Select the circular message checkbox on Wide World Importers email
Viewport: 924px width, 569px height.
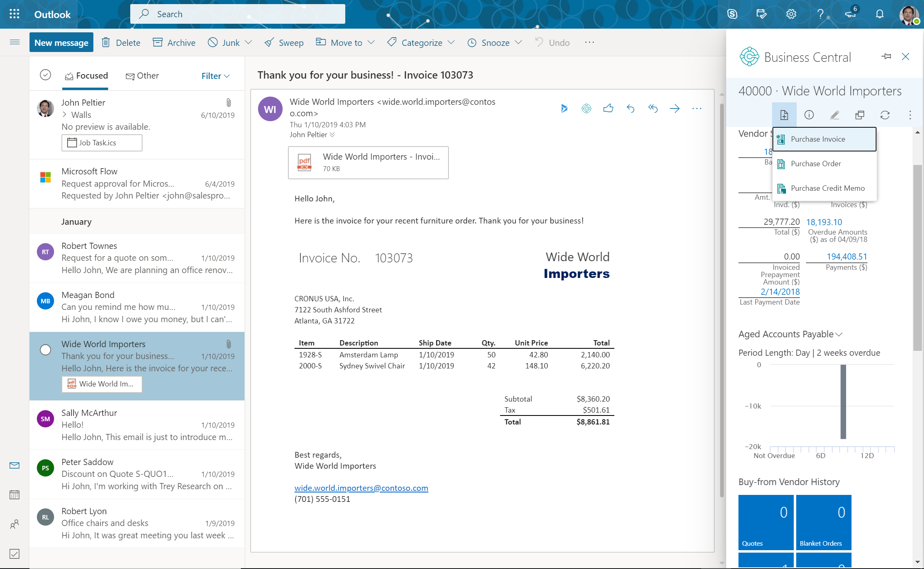click(45, 350)
